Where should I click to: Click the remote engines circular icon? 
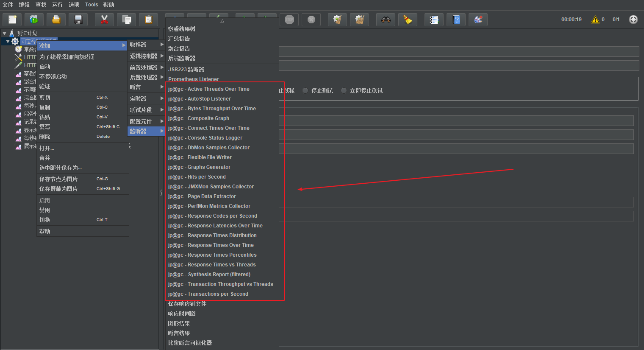[633, 20]
